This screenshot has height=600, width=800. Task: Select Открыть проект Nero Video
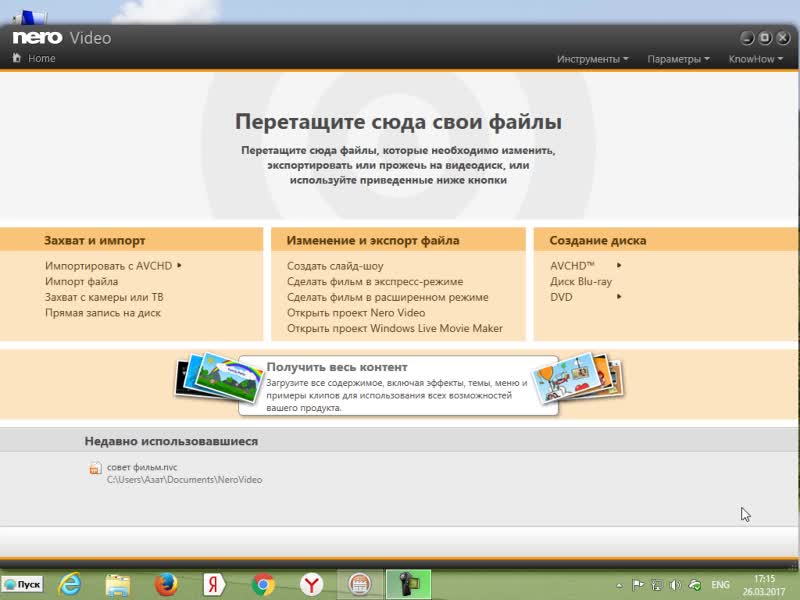356,313
